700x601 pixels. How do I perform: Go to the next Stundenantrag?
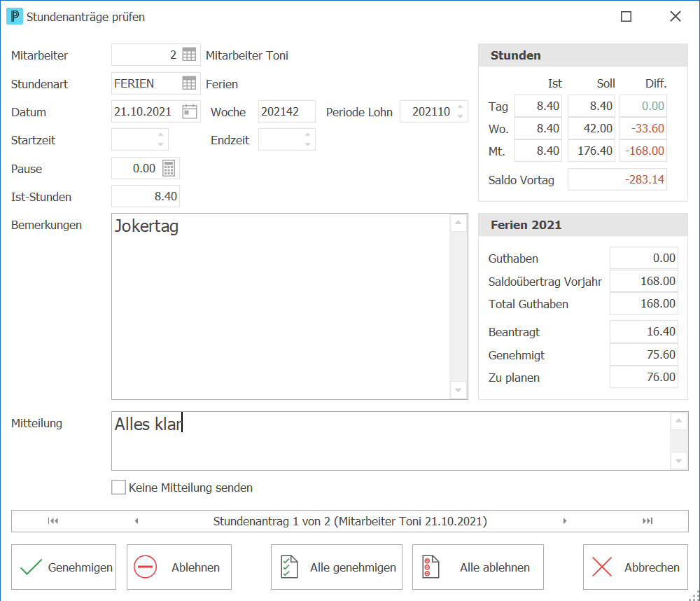click(x=565, y=520)
